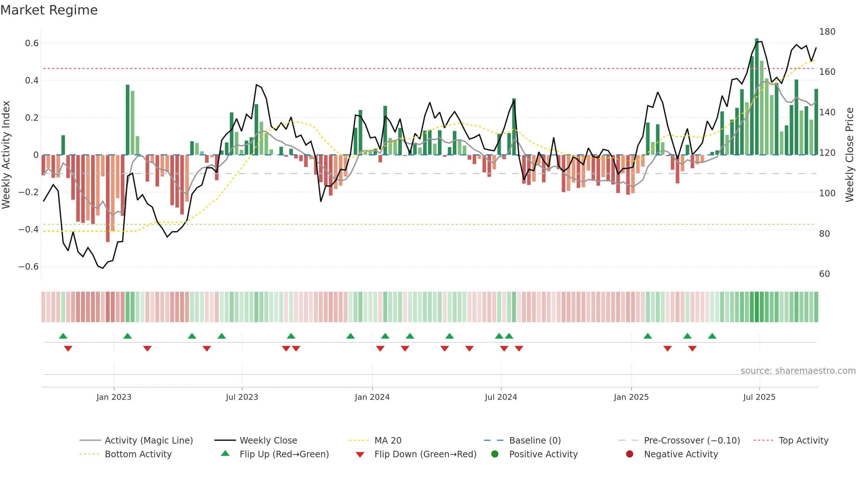Click the dotted green Bottom Activity legend swatch
Viewport: 868px width, 488px height.
tap(89, 454)
